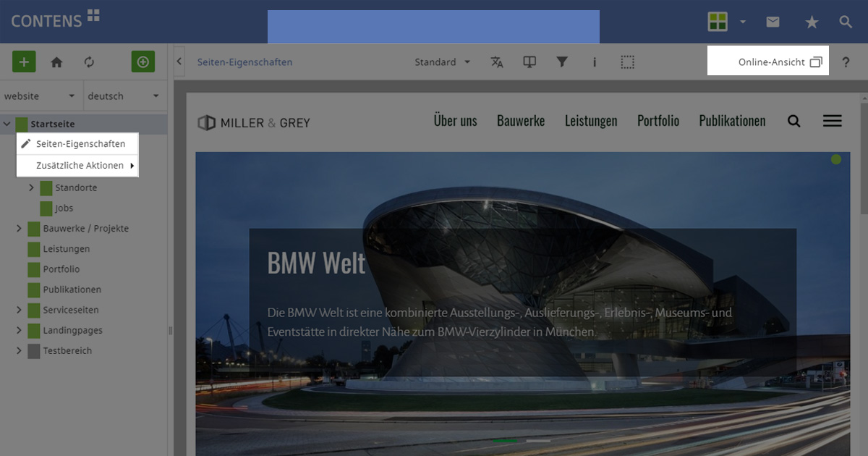
Task: Open the mail messages icon
Action: (x=773, y=22)
